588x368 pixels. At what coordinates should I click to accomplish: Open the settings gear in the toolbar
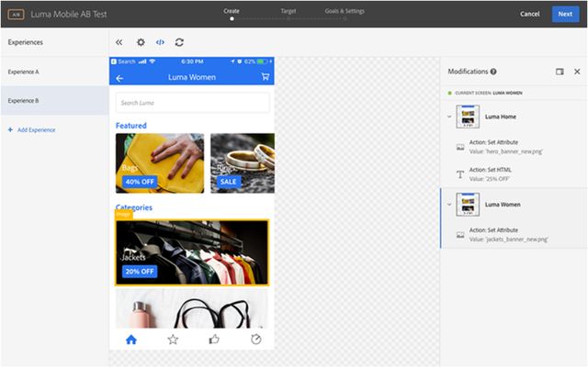coord(141,42)
